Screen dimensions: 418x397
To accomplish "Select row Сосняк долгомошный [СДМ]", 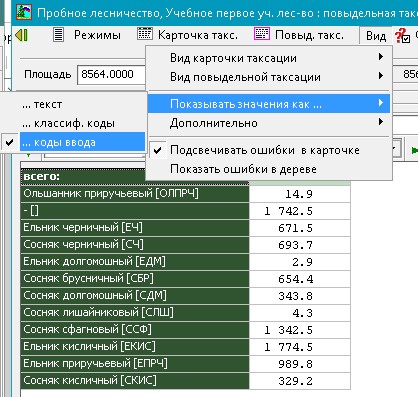I will pyautogui.click(x=135, y=296).
